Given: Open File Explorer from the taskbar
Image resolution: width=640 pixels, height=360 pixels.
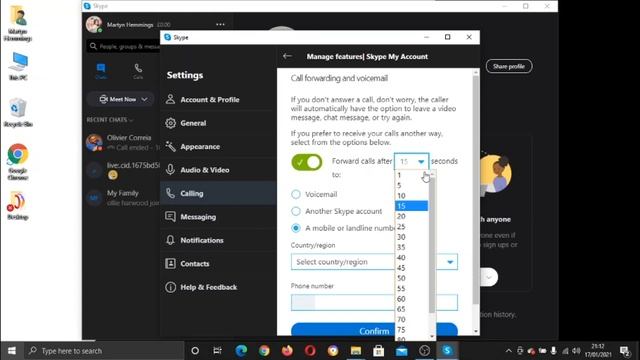Looking at the screenshot, I should click(356, 351).
